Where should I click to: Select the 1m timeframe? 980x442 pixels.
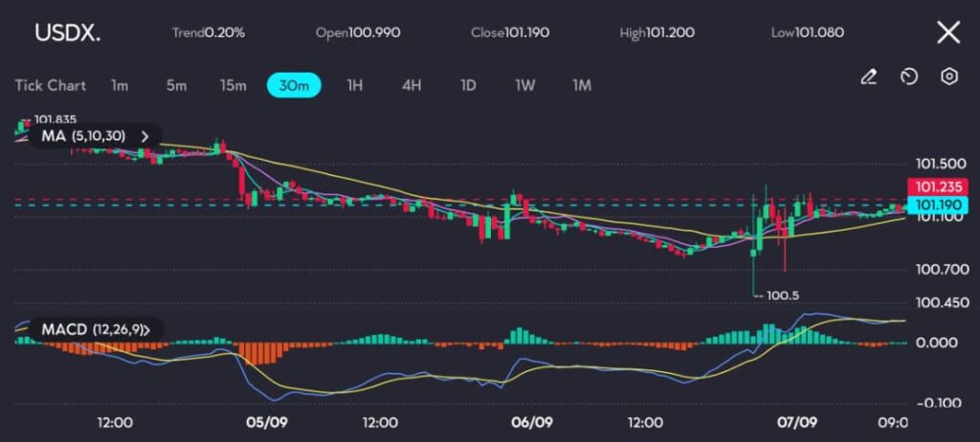(120, 85)
